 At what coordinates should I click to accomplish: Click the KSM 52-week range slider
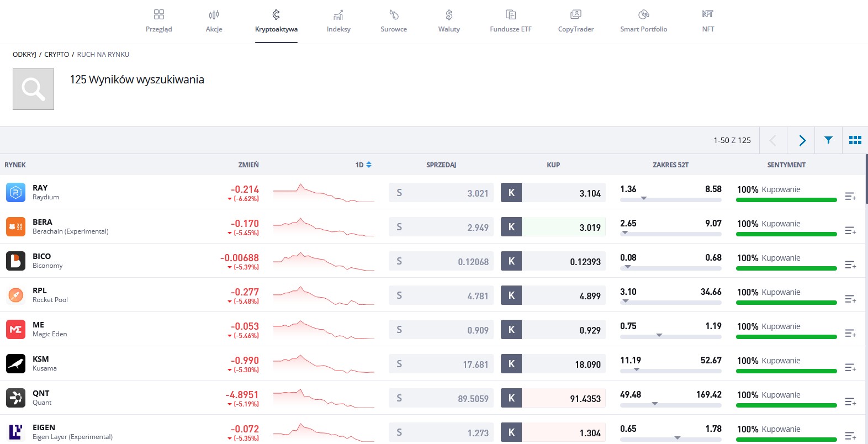click(671, 371)
